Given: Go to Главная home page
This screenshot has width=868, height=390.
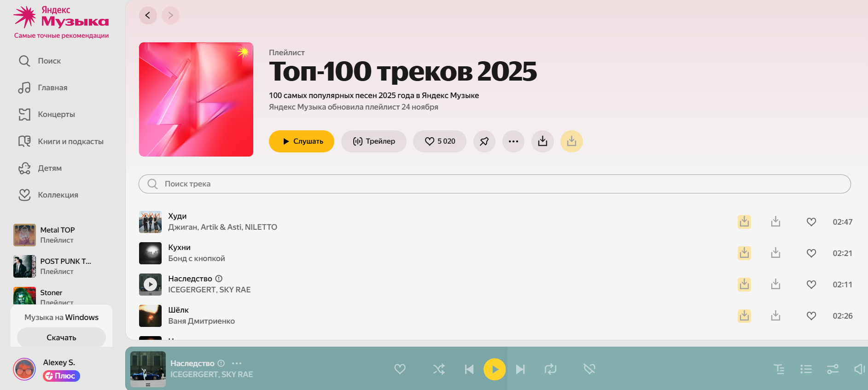Looking at the screenshot, I should tap(43, 87).
